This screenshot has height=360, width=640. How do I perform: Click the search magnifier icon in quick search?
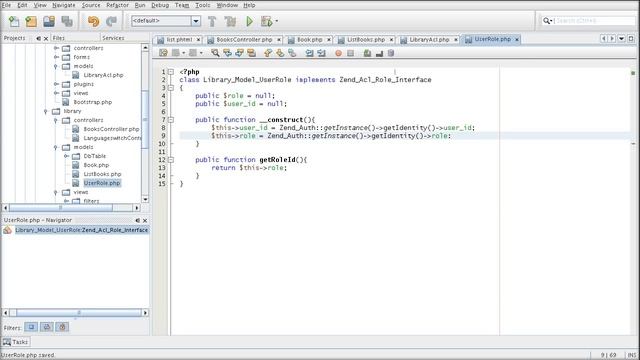[547, 21]
